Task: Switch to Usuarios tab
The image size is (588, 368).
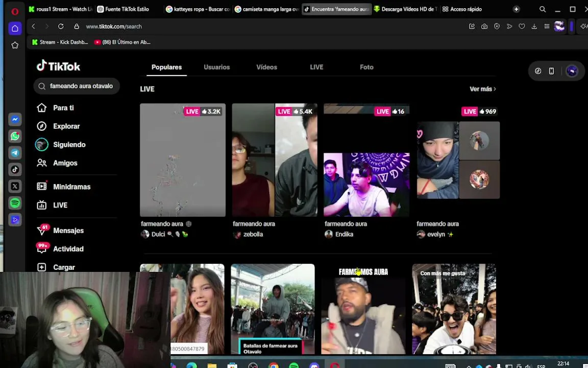Action: click(217, 67)
